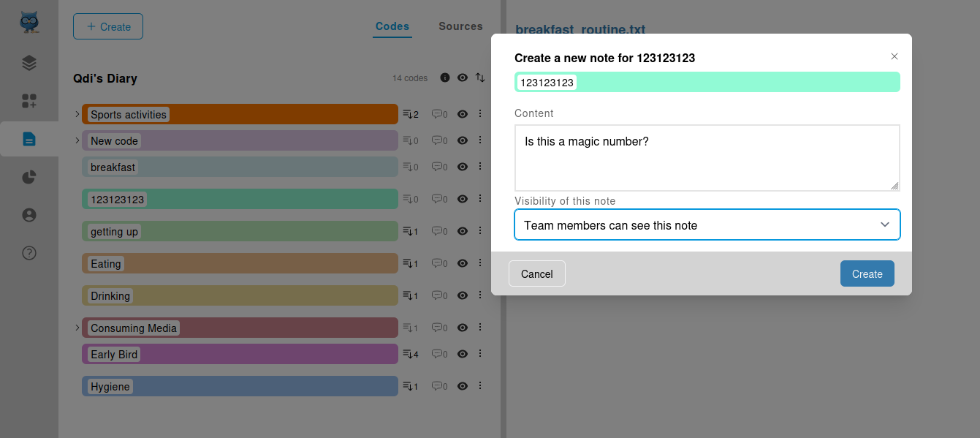Open kebab menu for Consuming Media
Image resolution: width=980 pixels, height=438 pixels.
(x=480, y=328)
